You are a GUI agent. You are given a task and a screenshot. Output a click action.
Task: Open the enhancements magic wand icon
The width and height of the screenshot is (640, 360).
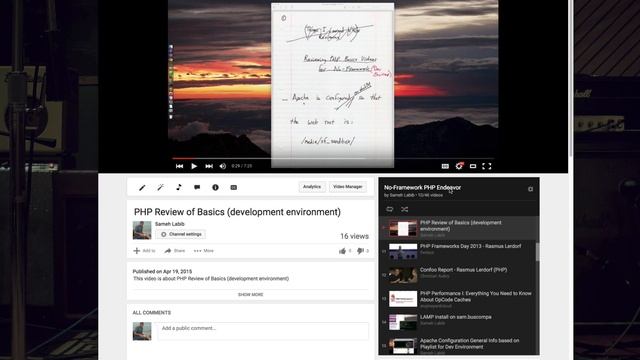coord(160,187)
